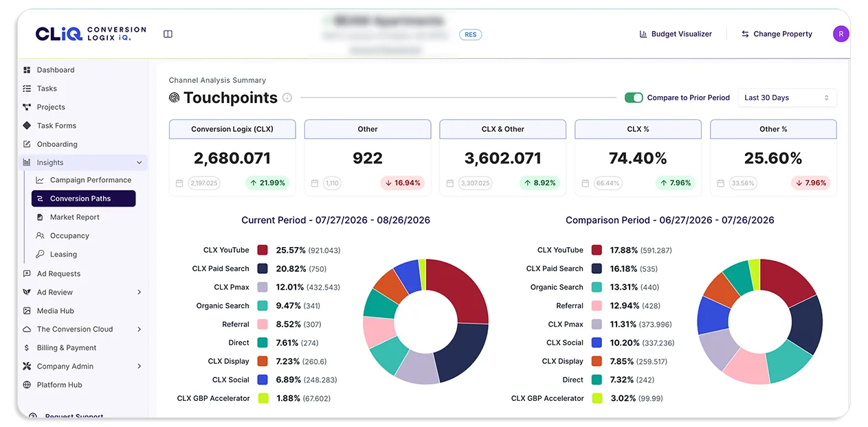Click the fingerprint icon beside Touchpoints

[x=174, y=97]
